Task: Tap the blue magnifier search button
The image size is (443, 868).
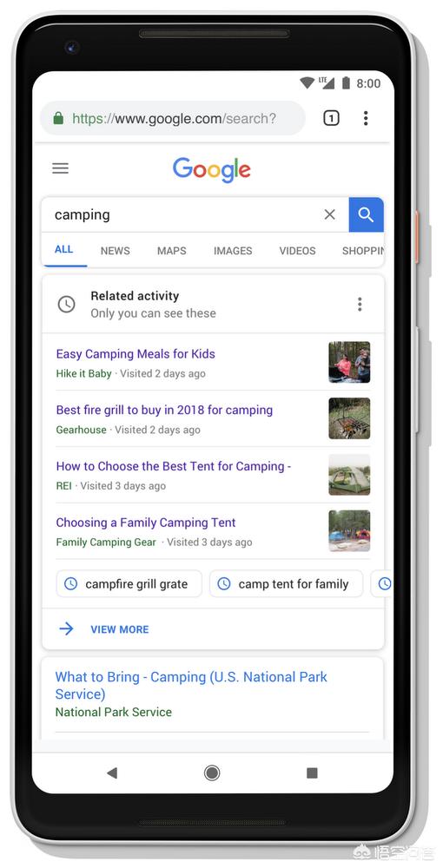Action: click(x=366, y=214)
